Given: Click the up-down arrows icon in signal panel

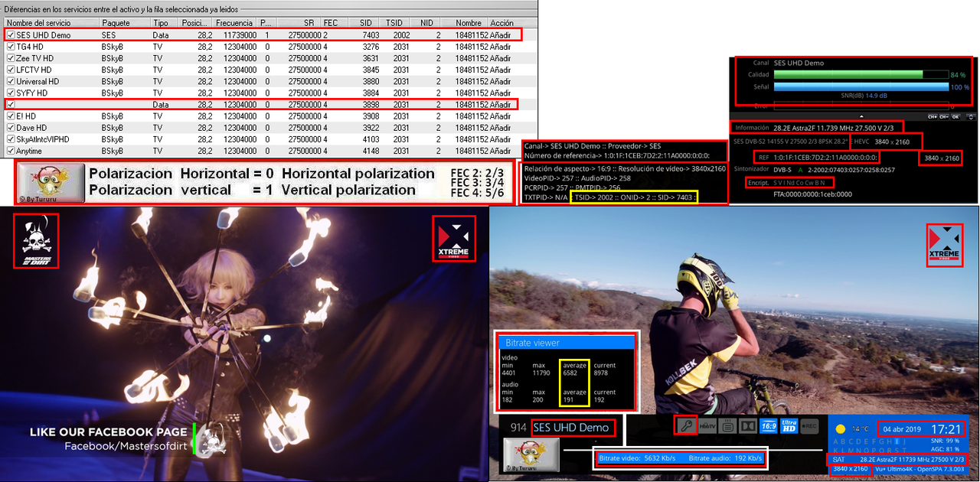Looking at the screenshot, I should [x=971, y=116].
